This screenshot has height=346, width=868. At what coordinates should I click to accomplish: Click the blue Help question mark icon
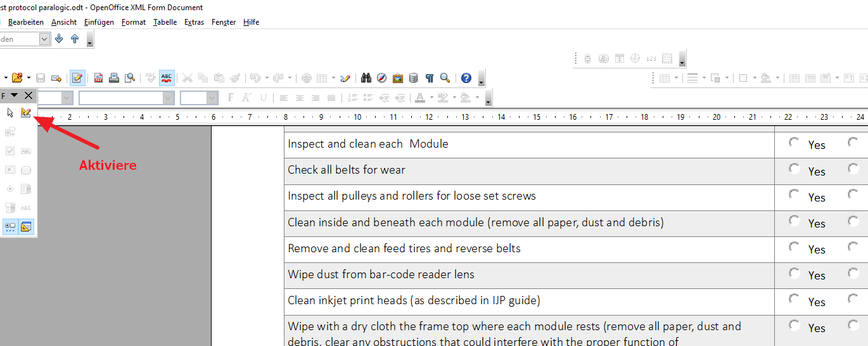(x=466, y=78)
